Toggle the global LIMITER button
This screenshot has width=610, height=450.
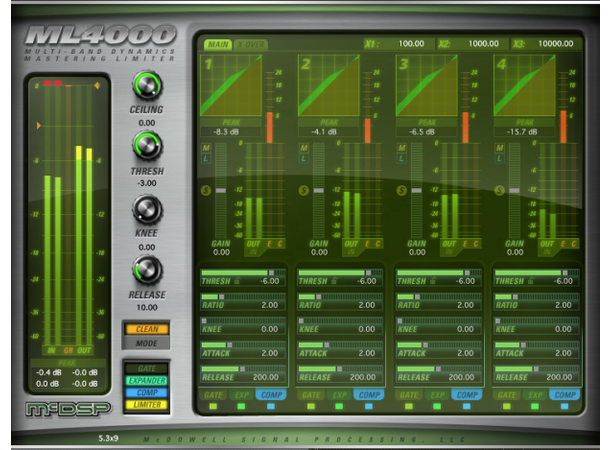(147, 405)
